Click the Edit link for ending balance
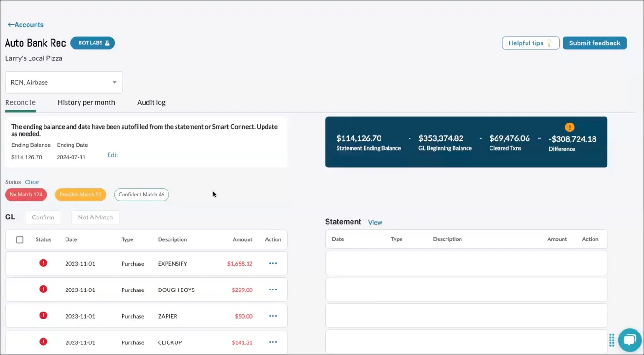The image size is (644, 355). click(112, 155)
